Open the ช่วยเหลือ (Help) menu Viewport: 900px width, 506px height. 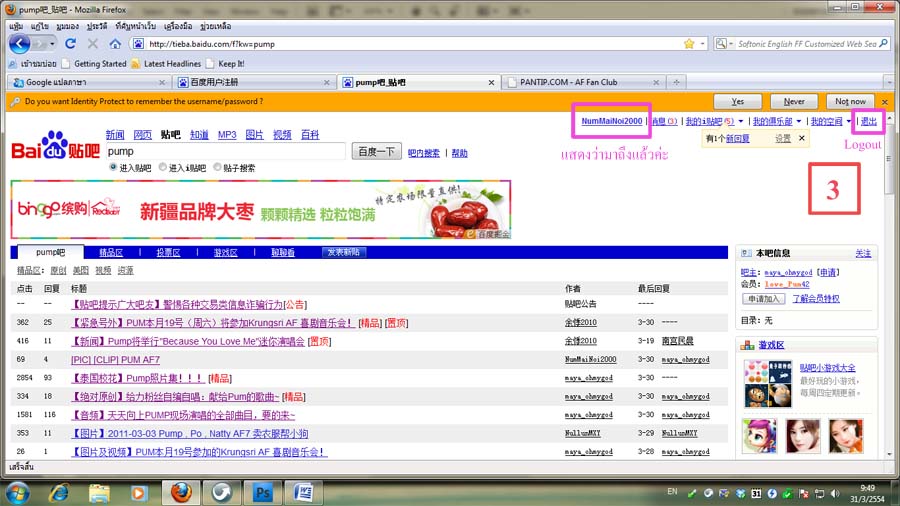tap(215, 26)
